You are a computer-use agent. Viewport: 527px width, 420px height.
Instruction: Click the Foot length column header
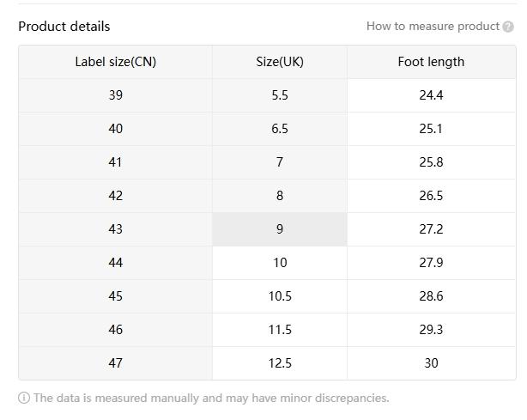click(x=431, y=62)
